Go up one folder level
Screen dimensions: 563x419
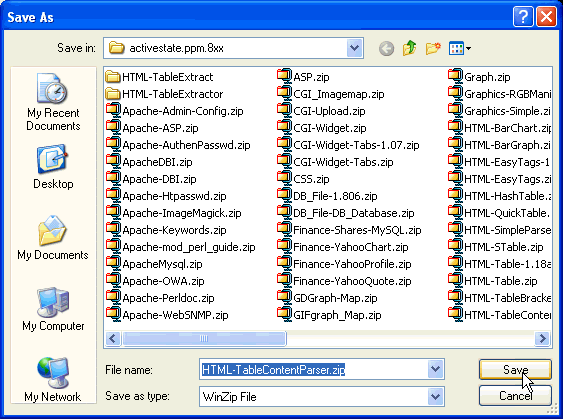409,48
